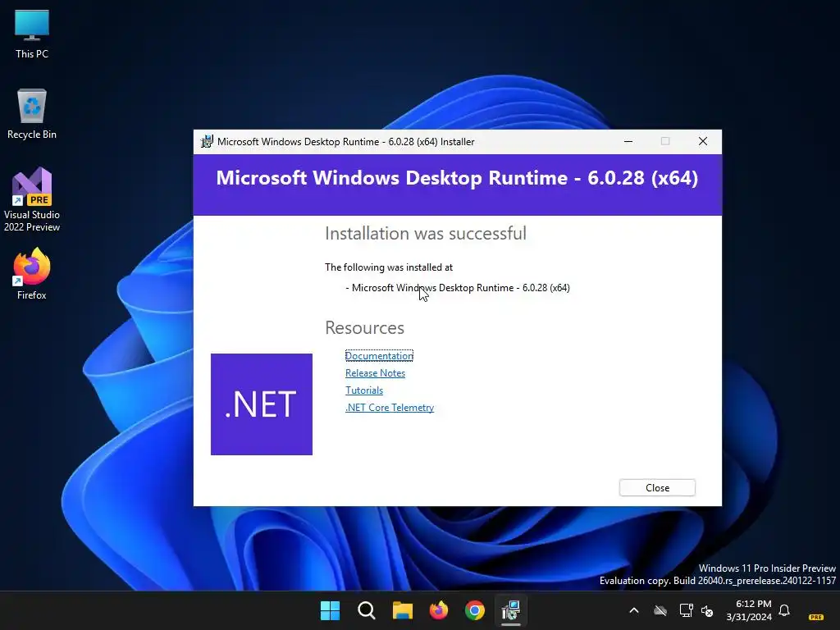Image resolution: width=840 pixels, height=630 pixels.
Task: Open the Release Notes link
Action: pyautogui.click(x=375, y=373)
